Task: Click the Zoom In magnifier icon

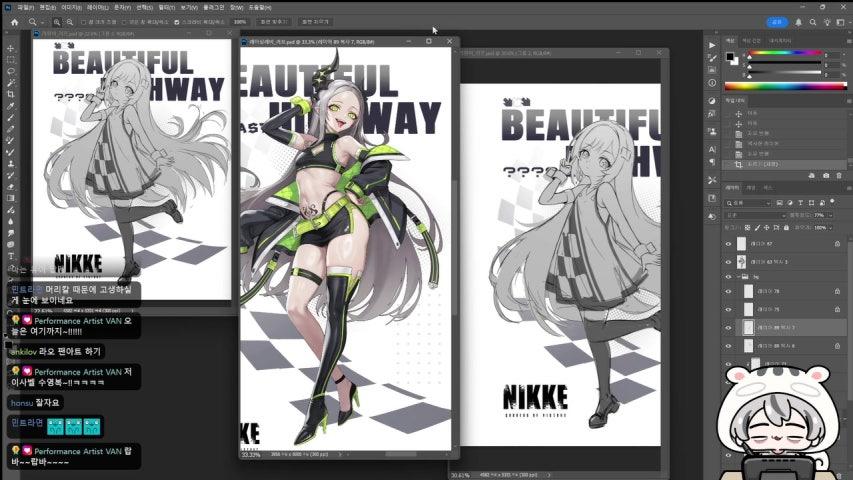Action: [x=57, y=22]
